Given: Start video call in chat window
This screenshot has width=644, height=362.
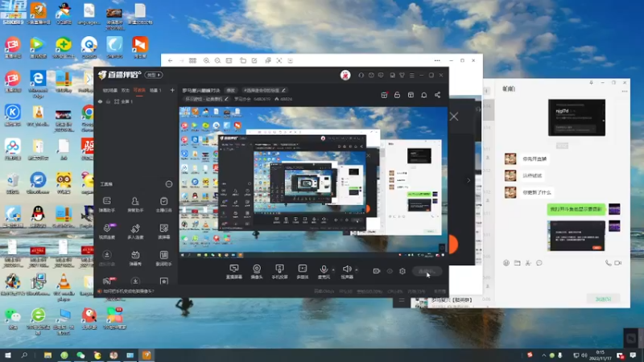Looking at the screenshot, I should tap(618, 263).
